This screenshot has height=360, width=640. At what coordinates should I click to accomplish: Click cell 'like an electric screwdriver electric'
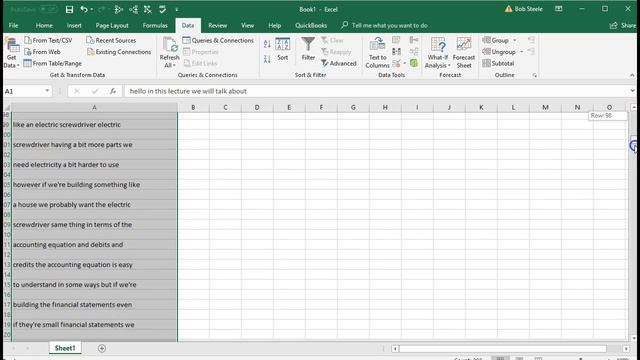pos(94,124)
